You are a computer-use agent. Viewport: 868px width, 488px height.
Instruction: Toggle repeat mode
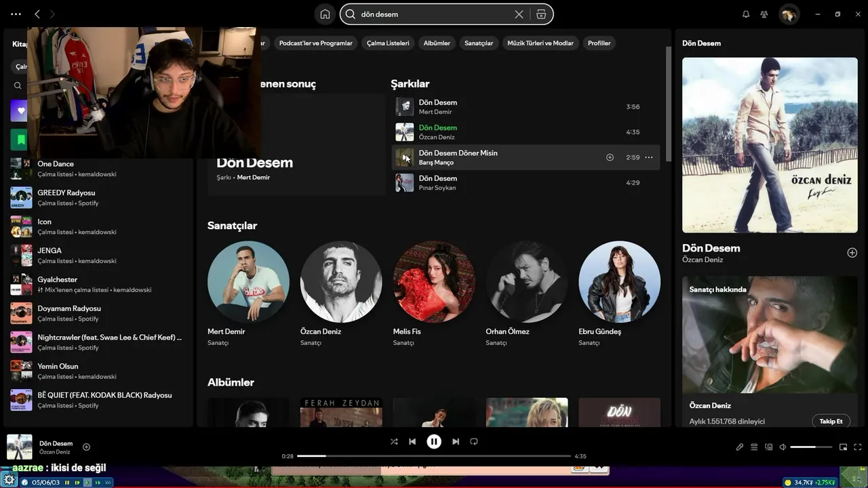click(474, 441)
